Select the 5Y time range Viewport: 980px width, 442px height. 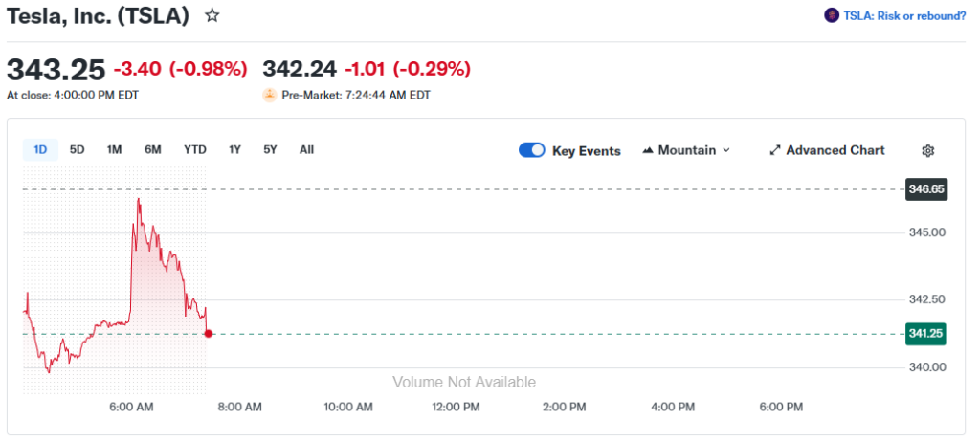(270, 149)
